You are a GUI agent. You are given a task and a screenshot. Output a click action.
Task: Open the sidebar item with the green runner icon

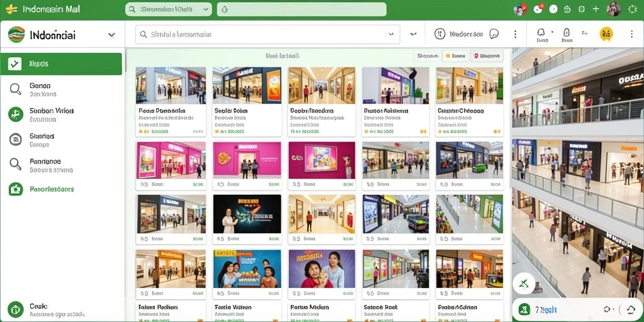point(61,114)
